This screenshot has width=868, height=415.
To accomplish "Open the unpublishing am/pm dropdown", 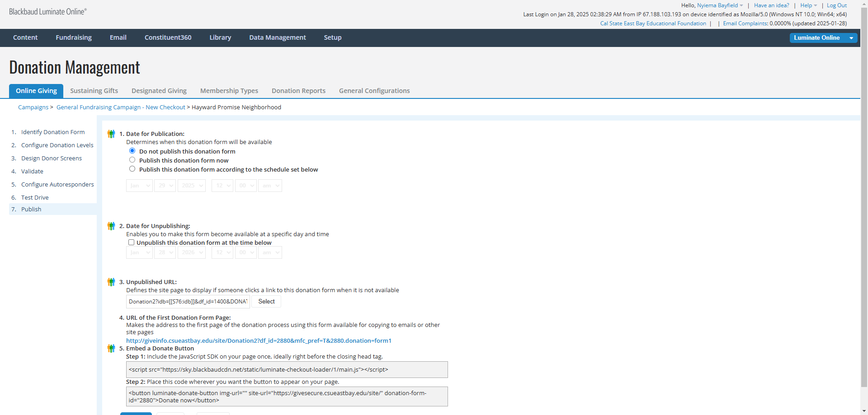I will [x=270, y=252].
